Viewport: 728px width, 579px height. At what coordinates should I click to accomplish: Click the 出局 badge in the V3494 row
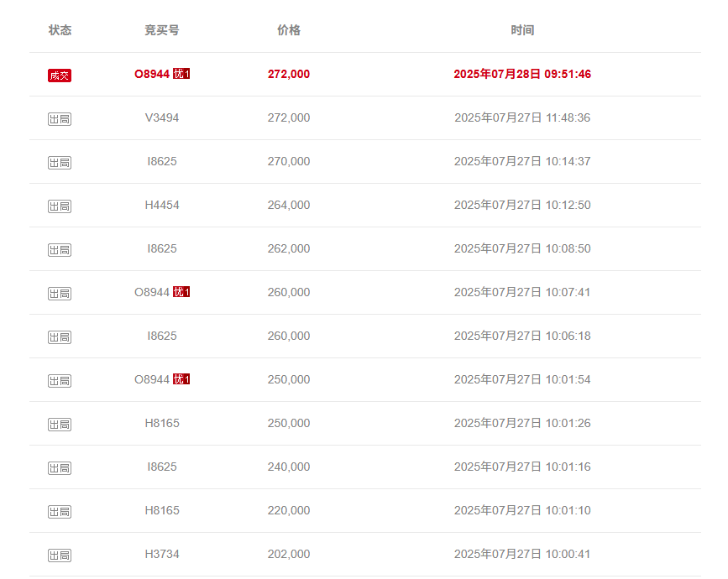coord(60,119)
